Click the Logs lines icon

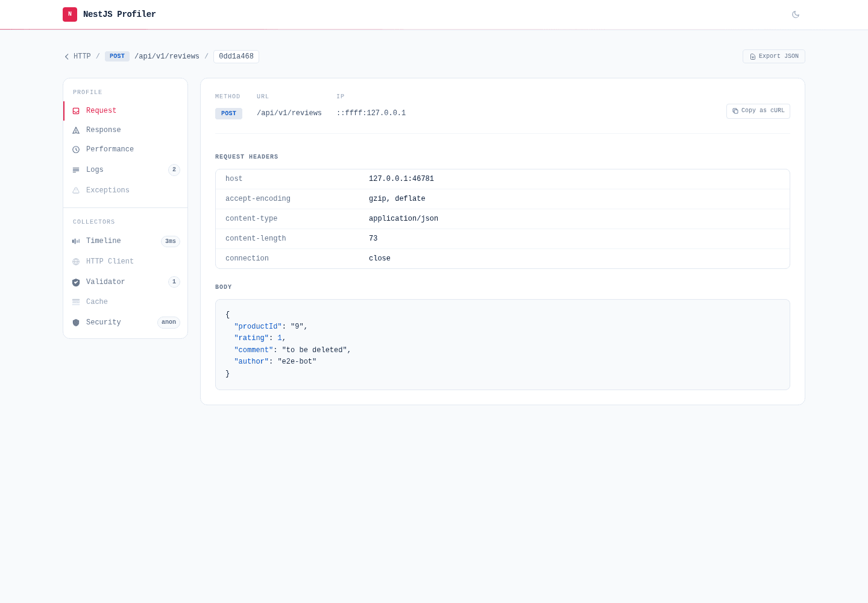coord(76,170)
